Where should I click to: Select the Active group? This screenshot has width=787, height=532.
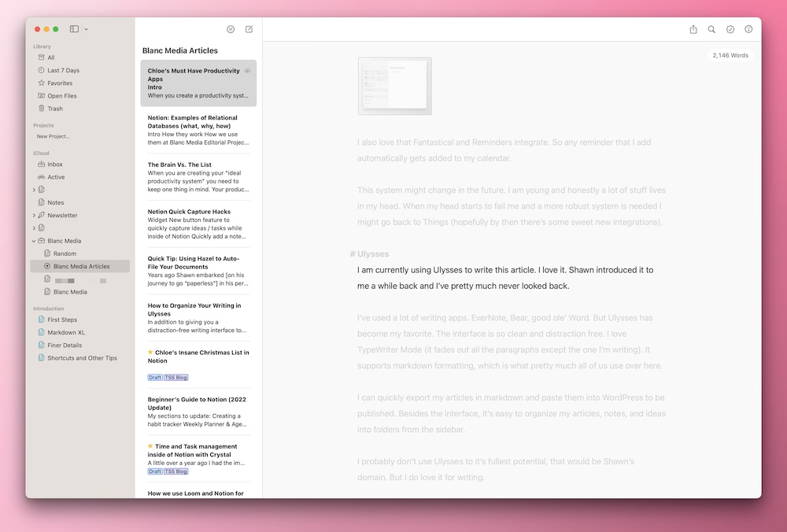point(80,177)
